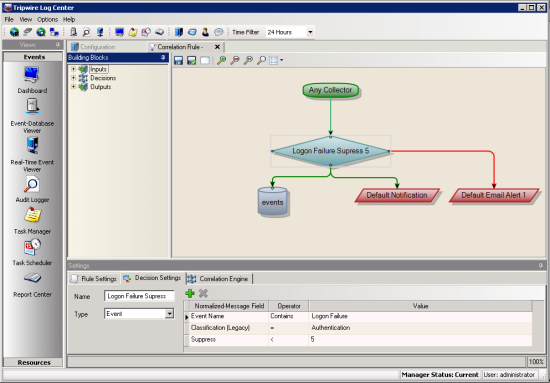Screen dimensions: 550x383
Task: Click the Name field Logon Failure Supress
Action: 139,296
